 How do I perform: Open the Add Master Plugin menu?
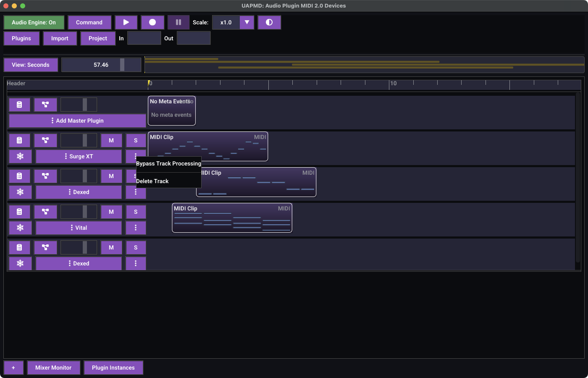[x=77, y=121]
